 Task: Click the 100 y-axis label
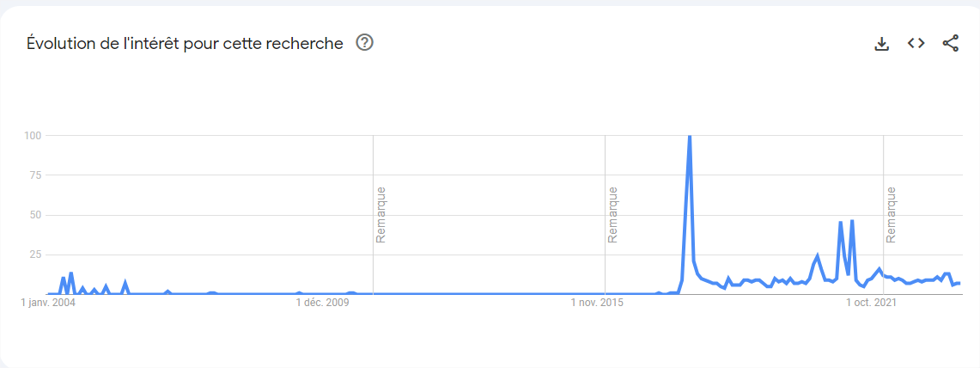pos(33,136)
